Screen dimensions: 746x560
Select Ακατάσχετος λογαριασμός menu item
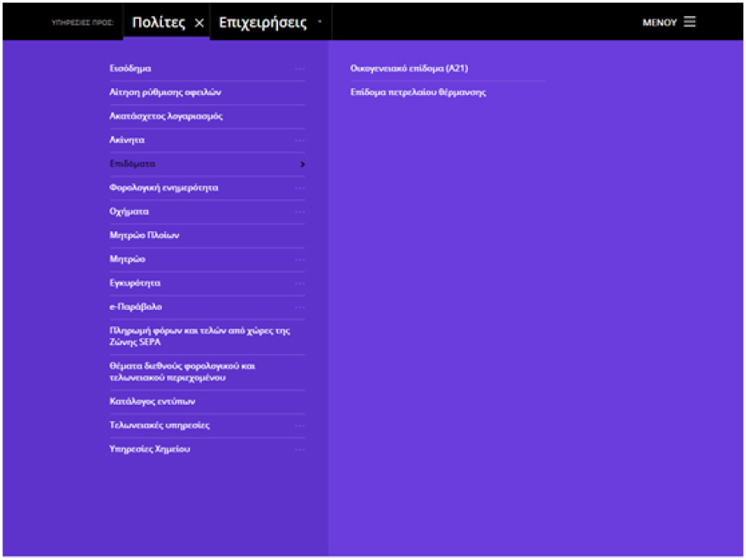point(166,116)
